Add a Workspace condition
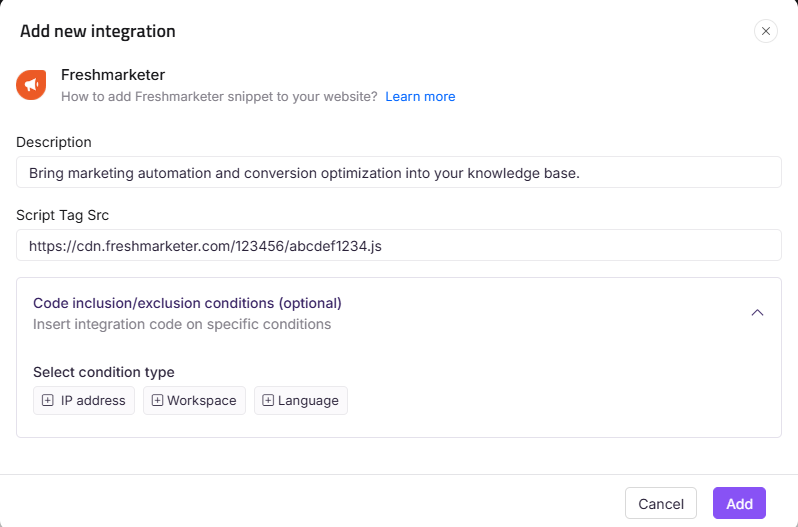 click(x=194, y=400)
